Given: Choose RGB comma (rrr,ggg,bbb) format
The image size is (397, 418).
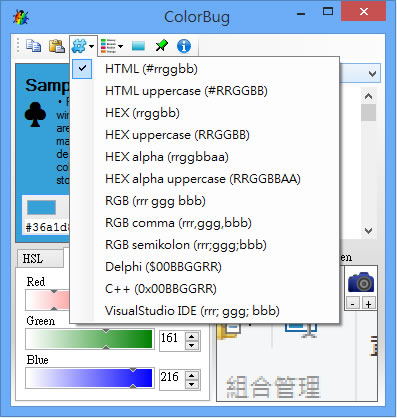Looking at the screenshot, I should [x=206, y=223].
